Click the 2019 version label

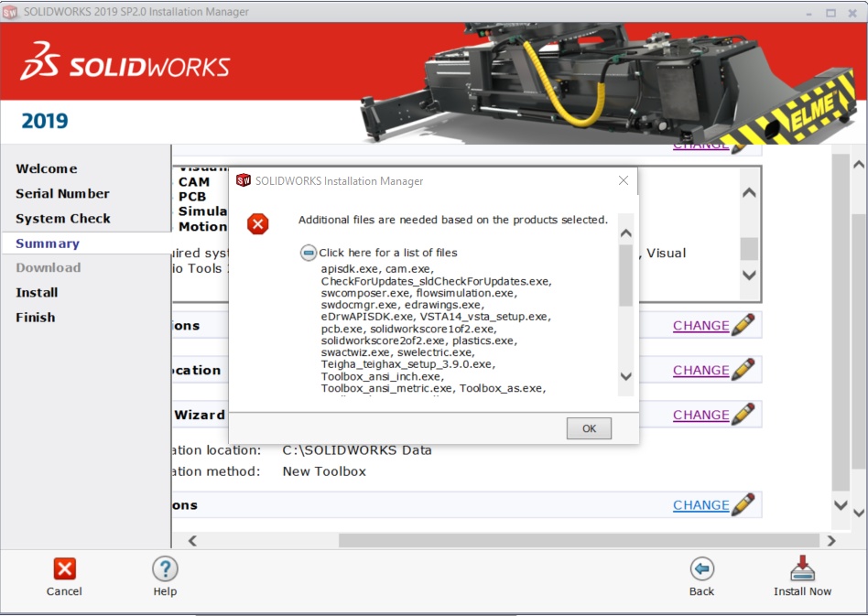(x=45, y=121)
